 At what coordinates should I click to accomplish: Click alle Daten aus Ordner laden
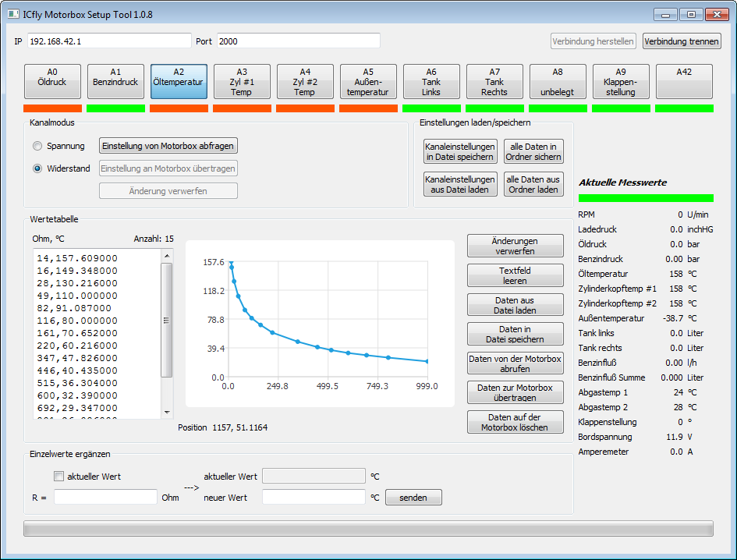click(x=533, y=184)
